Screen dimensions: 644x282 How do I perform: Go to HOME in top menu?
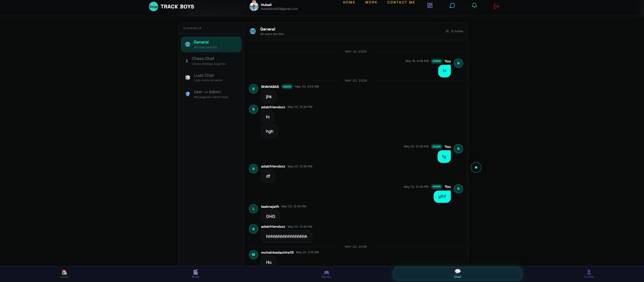[349, 2]
